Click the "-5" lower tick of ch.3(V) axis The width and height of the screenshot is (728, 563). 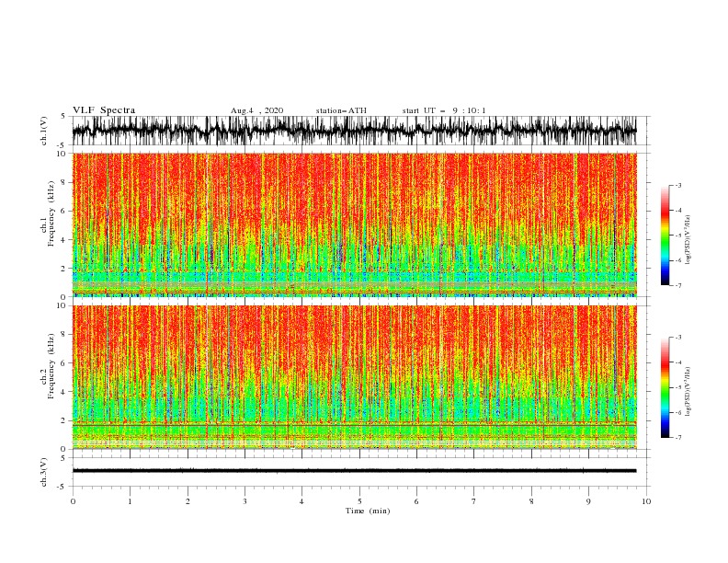click(63, 487)
